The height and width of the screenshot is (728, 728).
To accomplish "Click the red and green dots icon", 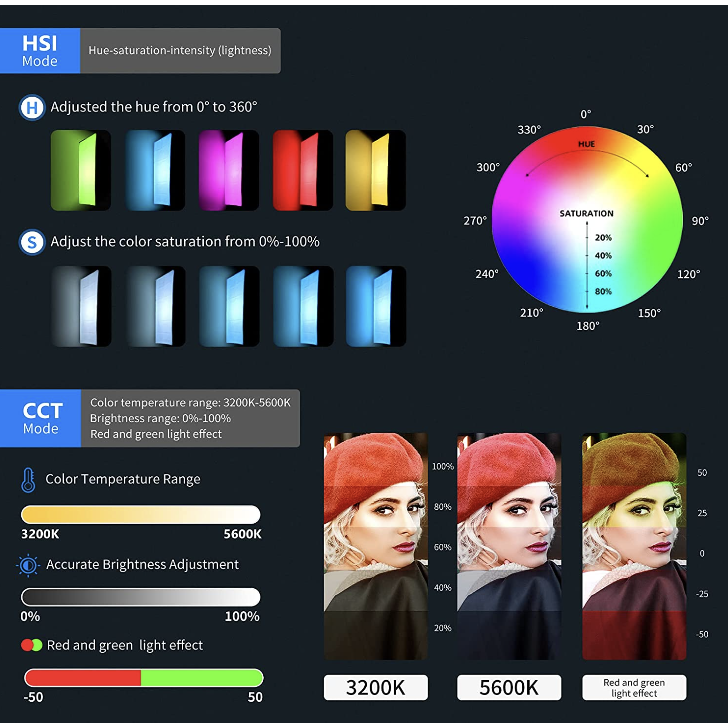I will click(x=31, y=645).
